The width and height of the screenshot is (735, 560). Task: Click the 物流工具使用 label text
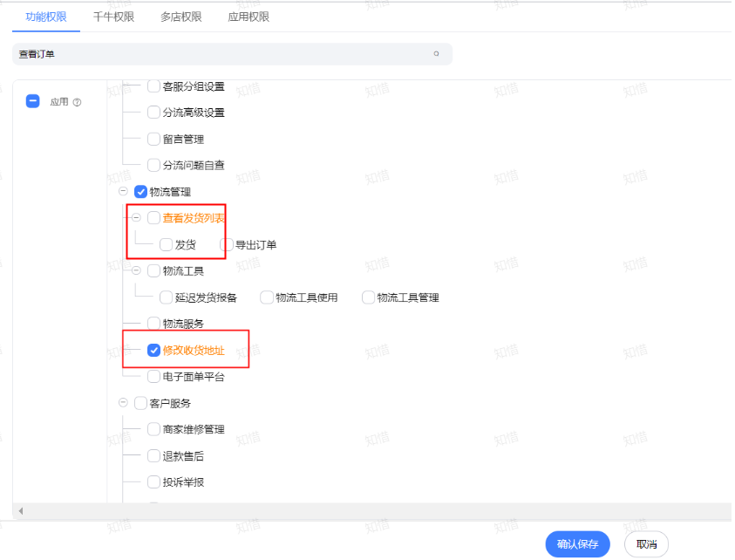pyautogui.click(x=307, y=297)
